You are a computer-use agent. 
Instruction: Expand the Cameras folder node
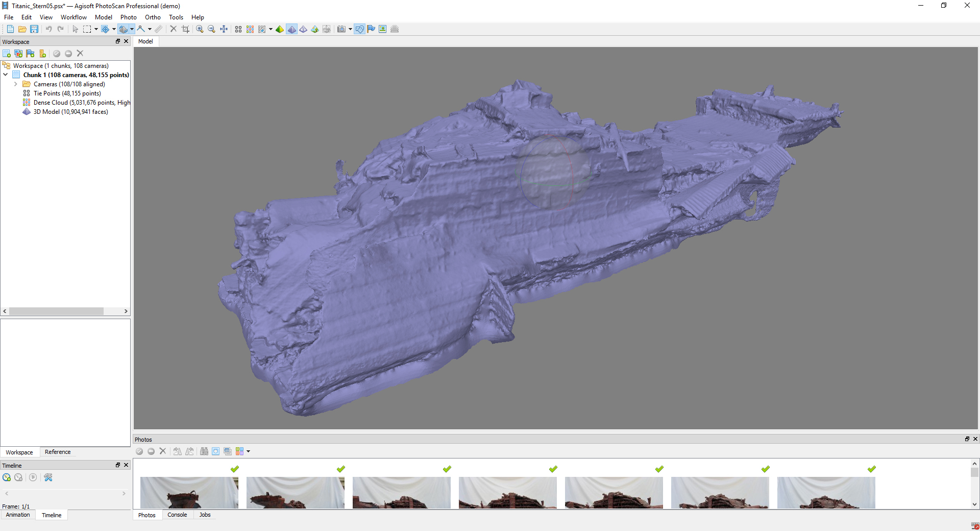16,84
